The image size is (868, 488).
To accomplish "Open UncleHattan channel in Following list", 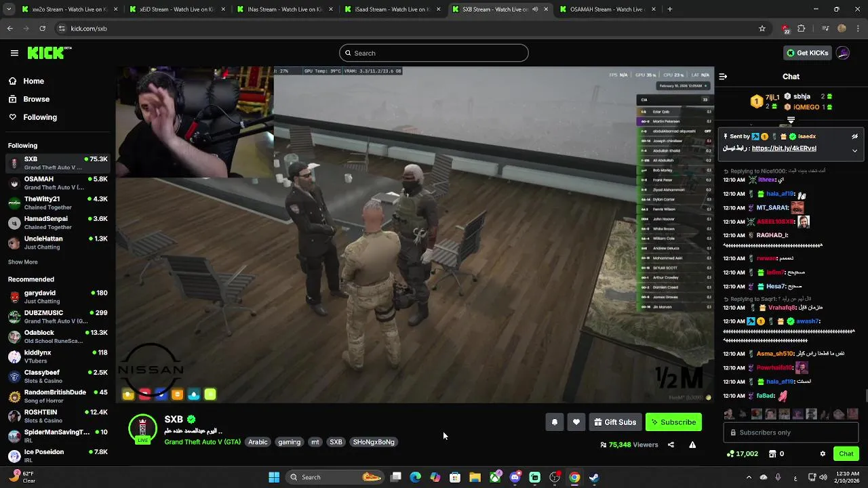I will pos(58,243).
